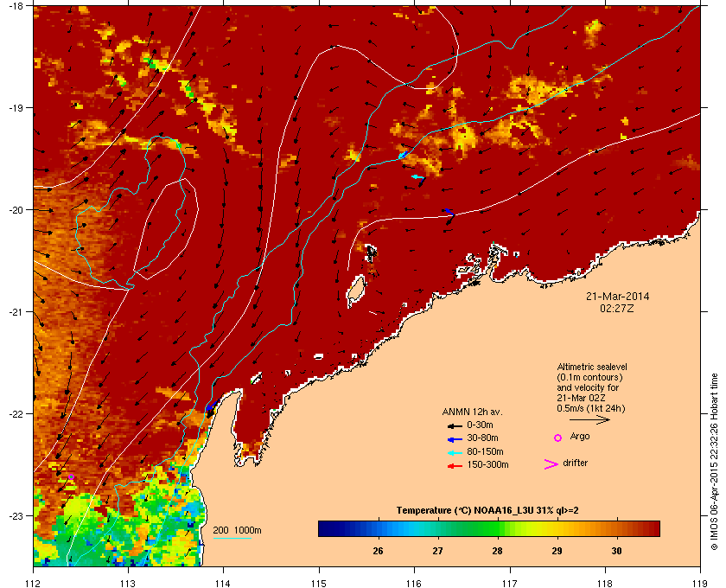Click the 80-150m depth label
The image size is (726, 588).
[485, 451]
